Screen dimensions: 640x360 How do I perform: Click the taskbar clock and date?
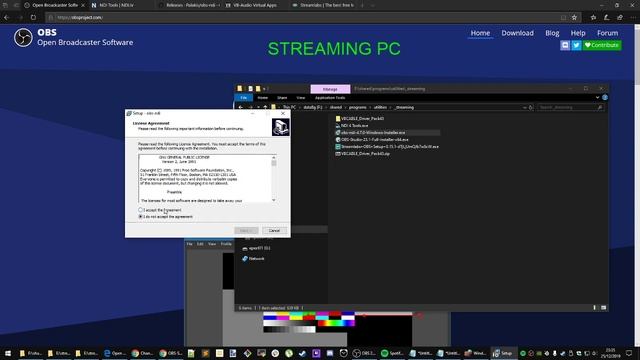coord(610,353)
